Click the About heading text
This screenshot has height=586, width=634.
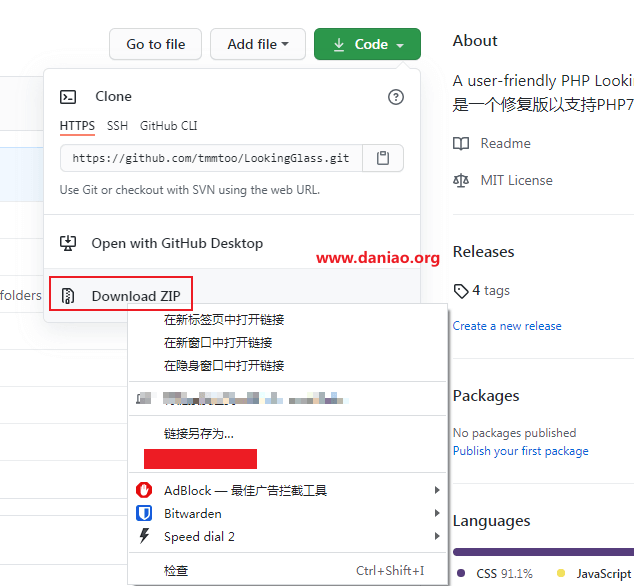pyautogui.click(x=475, y=41)
